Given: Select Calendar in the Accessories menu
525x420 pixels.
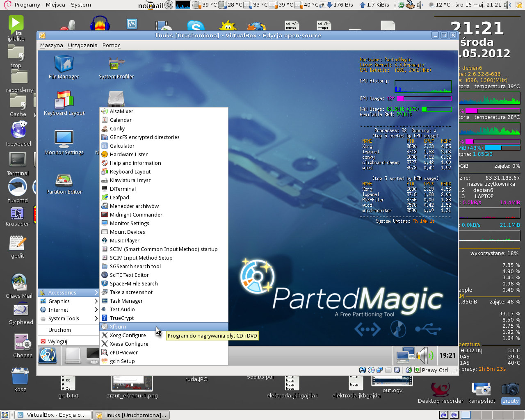Looking at the screenshot, I should (x=164, y=120).
